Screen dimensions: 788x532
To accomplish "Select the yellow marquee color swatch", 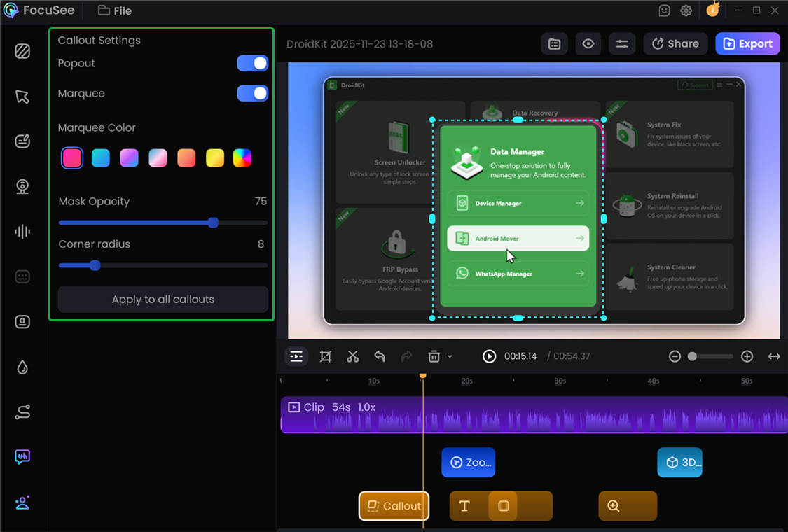I will pos(215,157).
